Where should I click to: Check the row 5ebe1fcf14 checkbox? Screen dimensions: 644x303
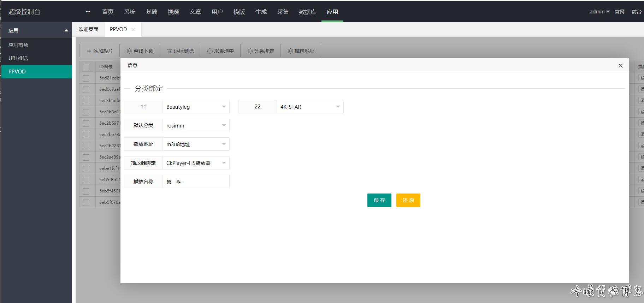[x=86, y=168]
